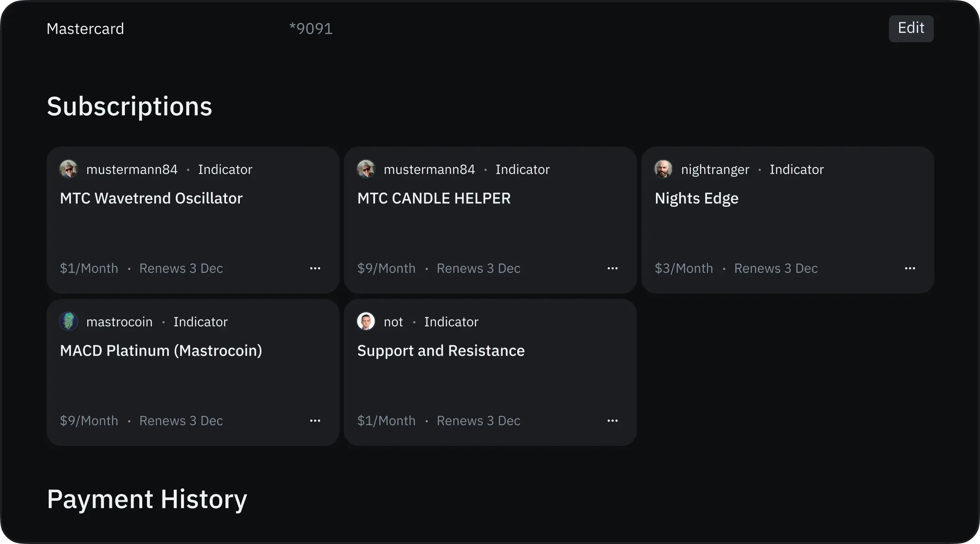Open MACD Platinum (Mastrocoin) title

tap(161, 351)
